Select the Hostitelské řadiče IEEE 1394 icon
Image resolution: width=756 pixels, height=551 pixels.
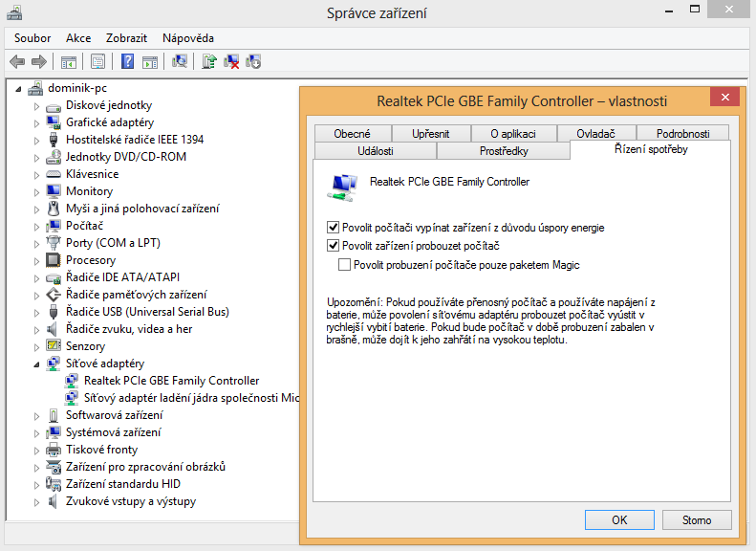[54, 140]
